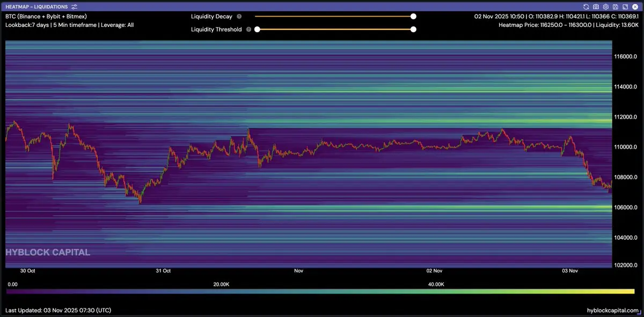Show help for Liquidity Threshold
This screenshot has height=317, width=644.
click(248, 30)
